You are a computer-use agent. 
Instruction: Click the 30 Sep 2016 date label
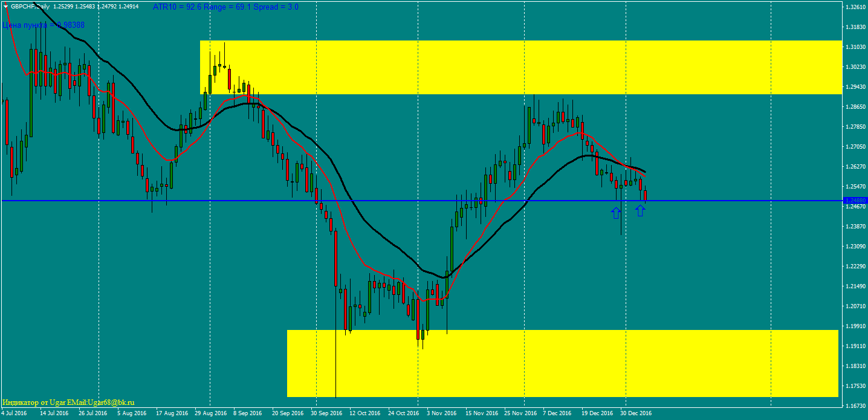[x=325, y=413]
